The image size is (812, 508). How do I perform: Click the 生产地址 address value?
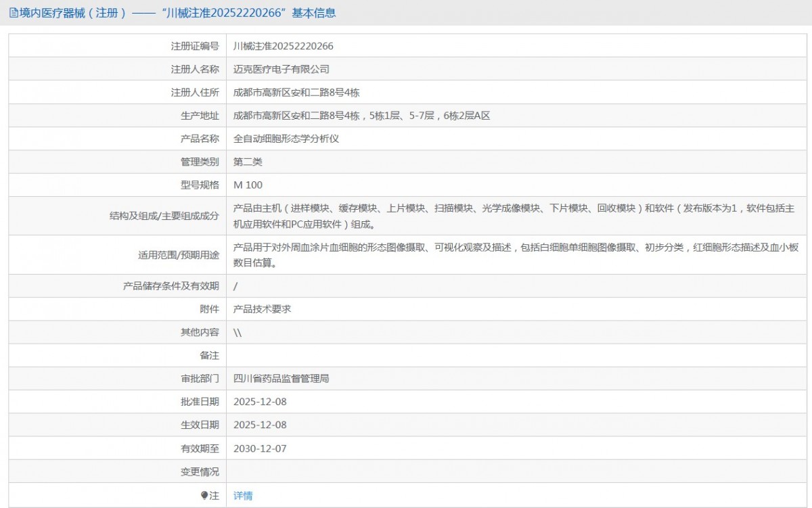(x=361, y=115)
